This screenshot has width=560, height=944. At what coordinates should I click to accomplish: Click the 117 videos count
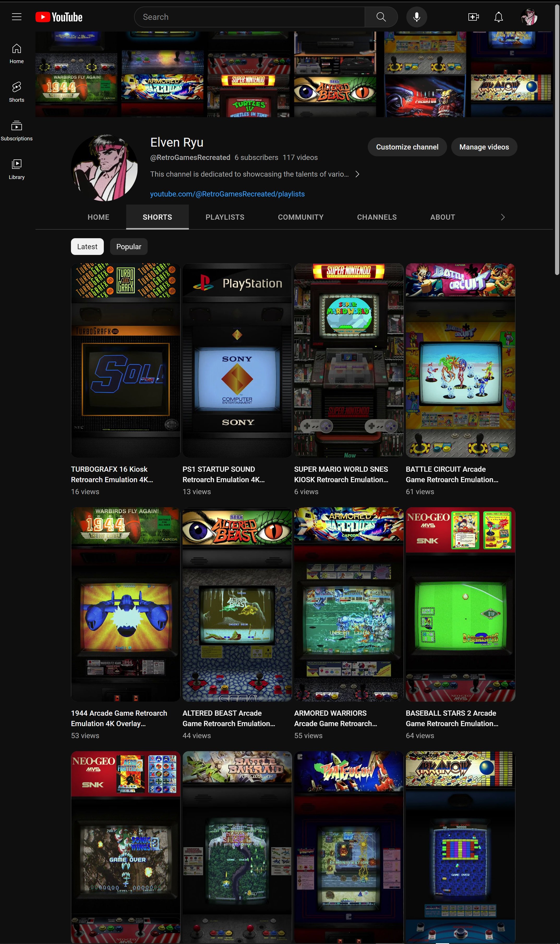tap(300, 157)
